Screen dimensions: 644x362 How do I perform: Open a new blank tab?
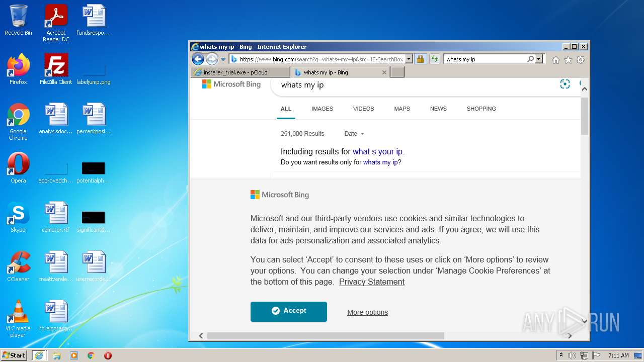[x=397, y=72]
